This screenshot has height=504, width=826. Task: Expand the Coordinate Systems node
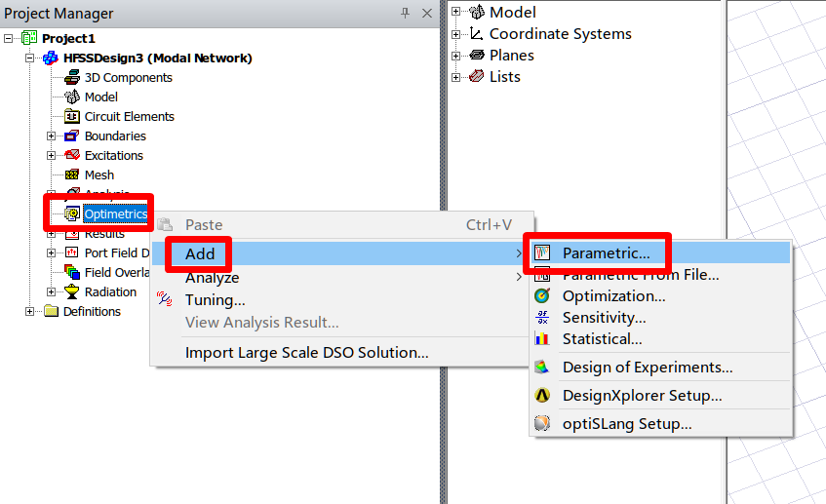[456, 34]
